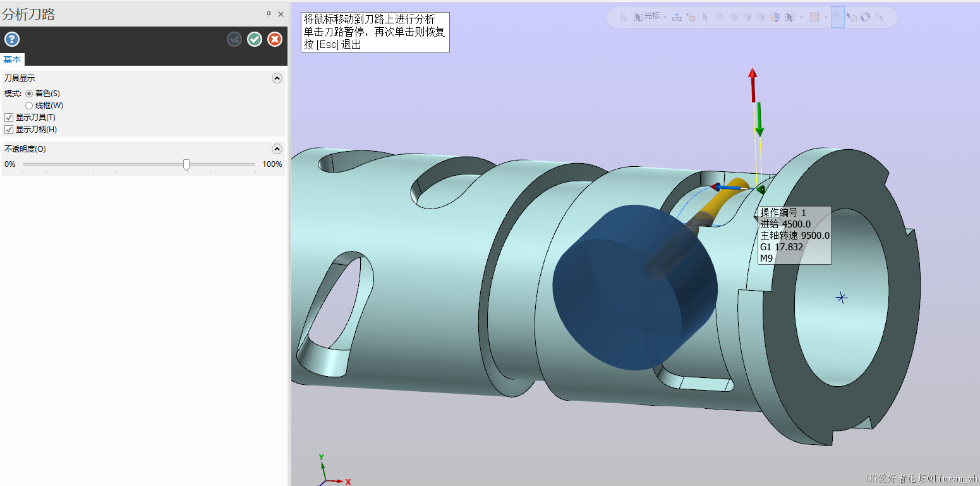The image size is (980, 486).
Task: Click the cursor-with-refresh-arrows icon
Action: (866, 17)
